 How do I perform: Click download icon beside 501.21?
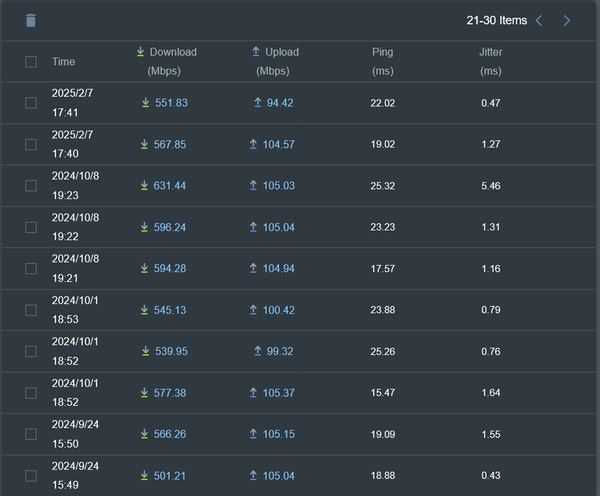(x=144, y=476)
